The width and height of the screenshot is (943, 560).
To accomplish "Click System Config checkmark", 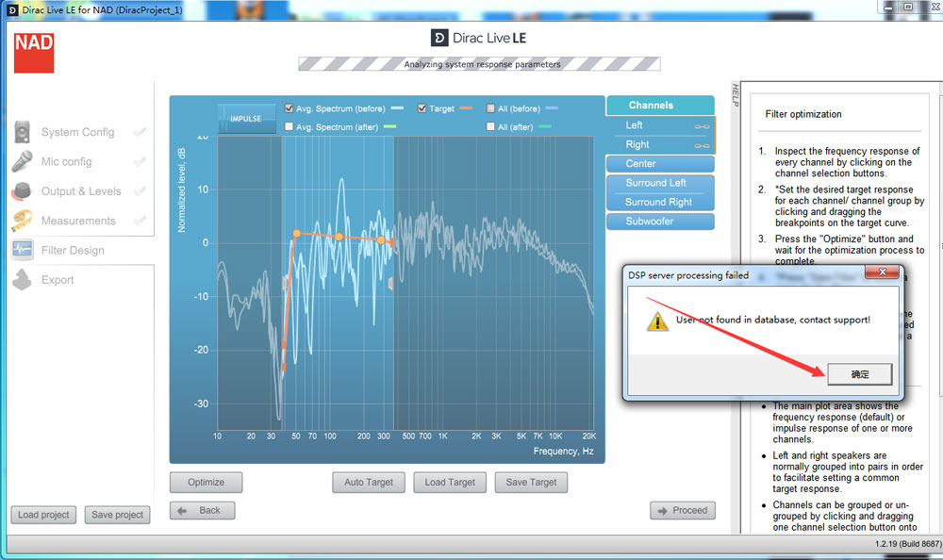I will point(140,132).
